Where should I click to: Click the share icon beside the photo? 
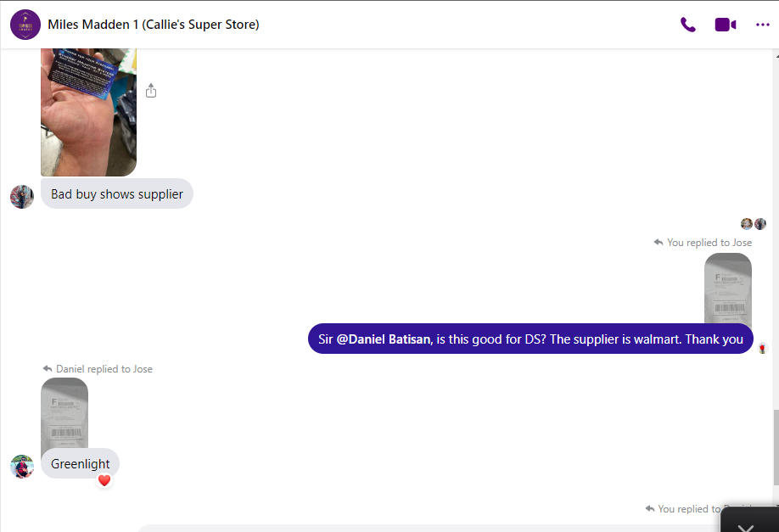click(x=151, y=91)
